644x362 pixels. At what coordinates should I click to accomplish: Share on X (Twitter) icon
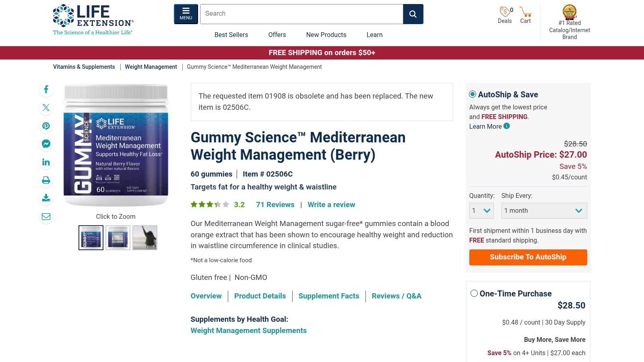46,108
